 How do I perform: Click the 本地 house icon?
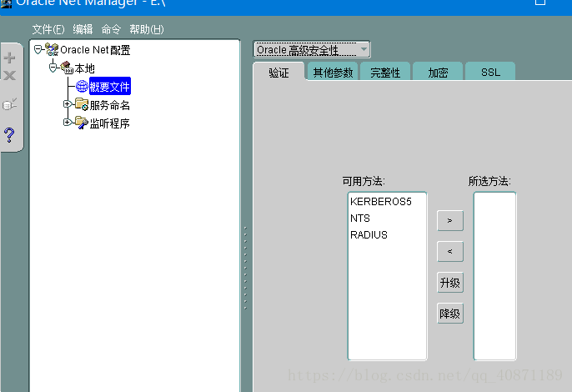pos(67,68)
